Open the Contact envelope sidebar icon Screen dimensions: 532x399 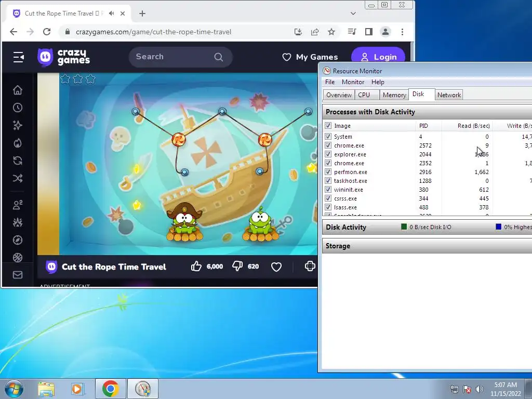point(18,275)
